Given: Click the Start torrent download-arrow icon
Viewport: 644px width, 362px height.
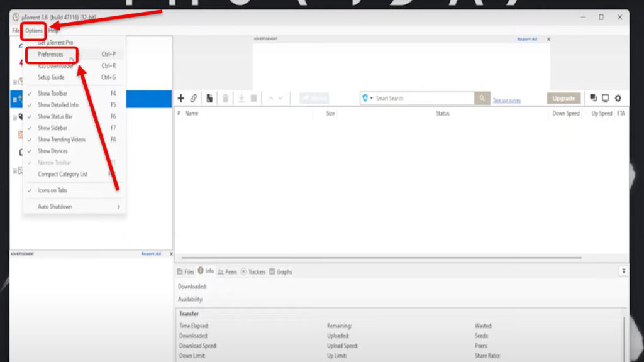Looking at the screenshot, I should click(x=241, y=98).
